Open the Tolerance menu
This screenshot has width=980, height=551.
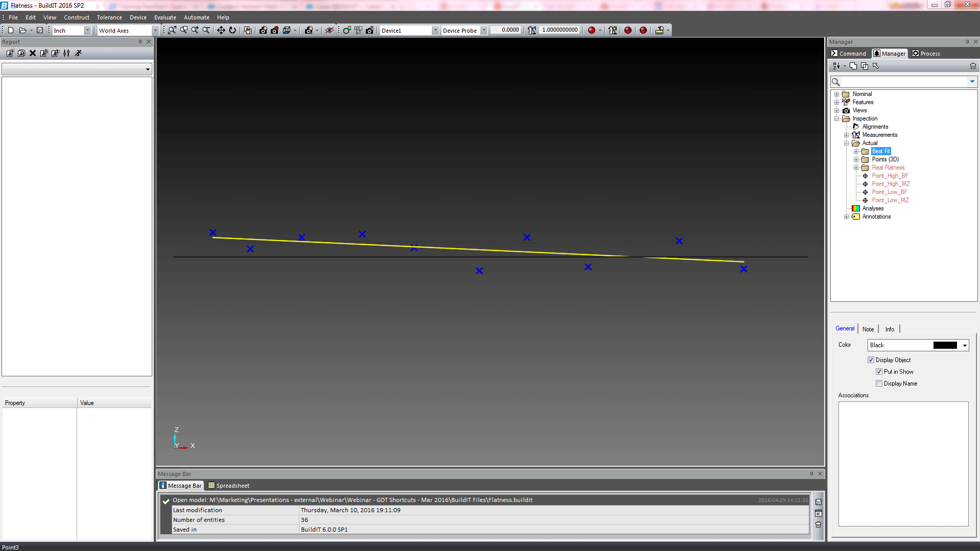point(109,17)
